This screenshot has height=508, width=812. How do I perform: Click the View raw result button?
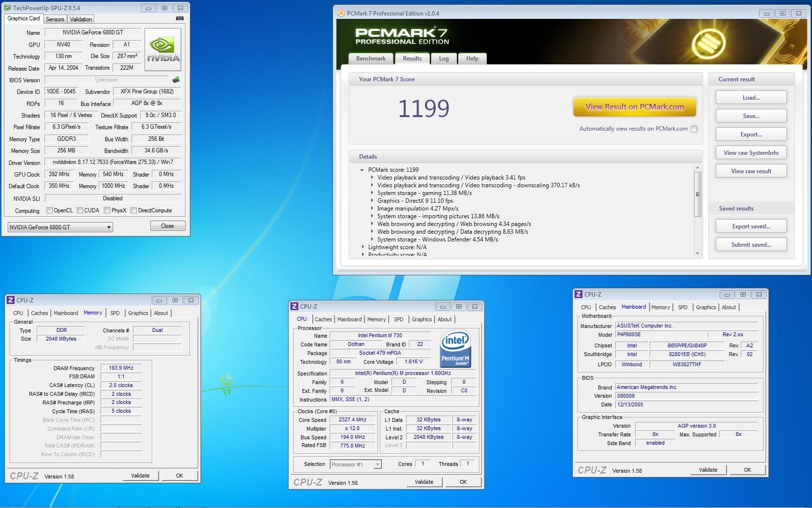(751, 171)
